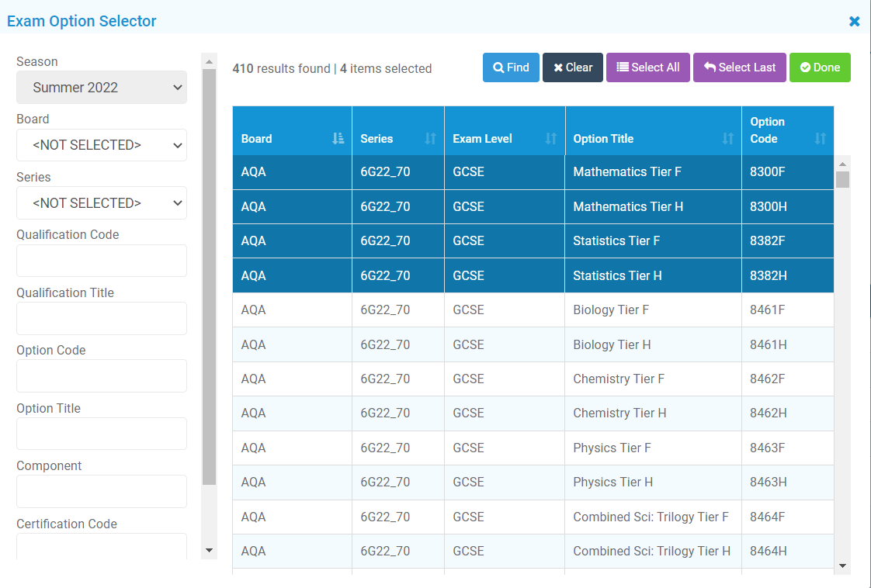Screen dimensions: 871x588
Task: Click the sort icon in Board column
Action: (338, 139)
